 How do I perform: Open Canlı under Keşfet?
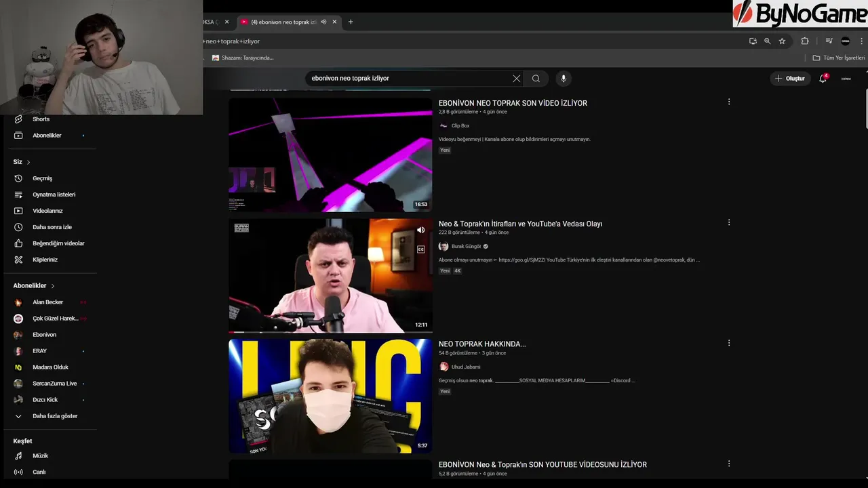tap(39, 472)
